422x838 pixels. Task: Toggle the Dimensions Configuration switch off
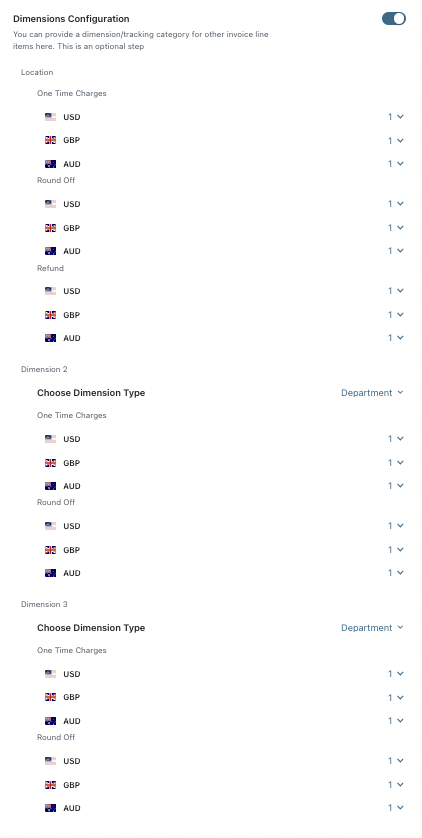(394, 19)
